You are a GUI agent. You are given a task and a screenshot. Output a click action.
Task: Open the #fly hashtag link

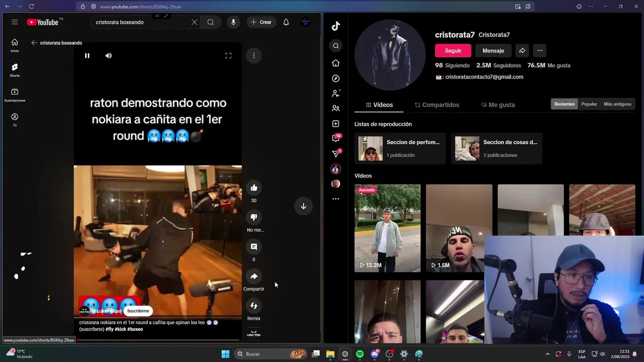tap(109, 329)
